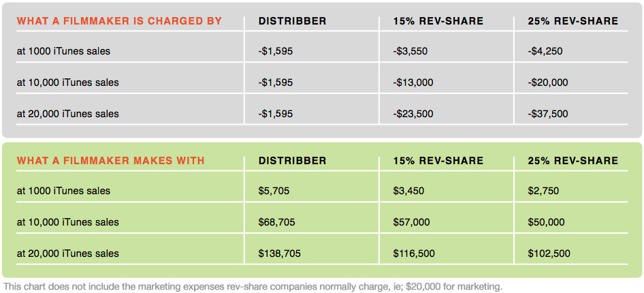Image resolution: width=644 pixels, height=293 pixels.
Task: Click the -$37,500 charge cell
Action: click(548, 114)
